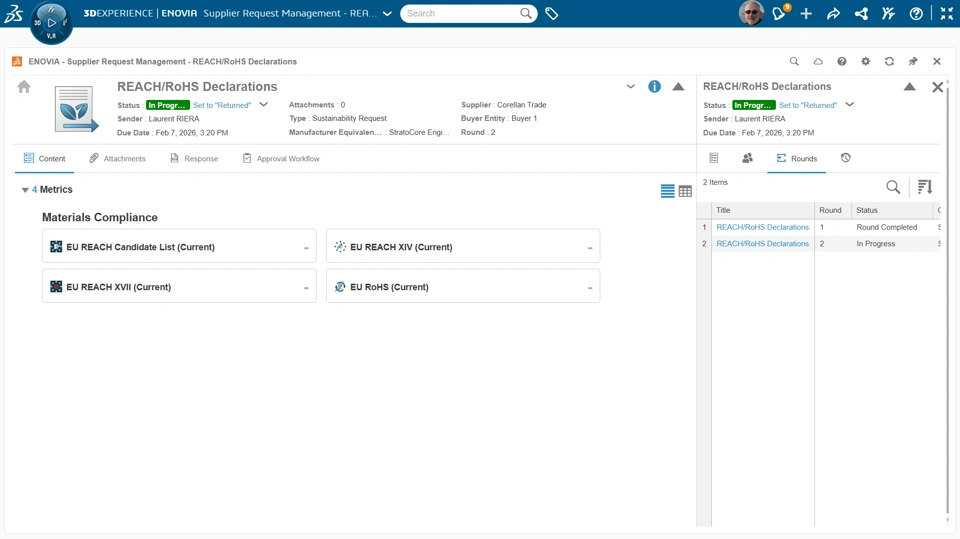Click the cloud icon in widget header
Screen dimensions: 960x539
pyautogui.click(x=818, y=61)
